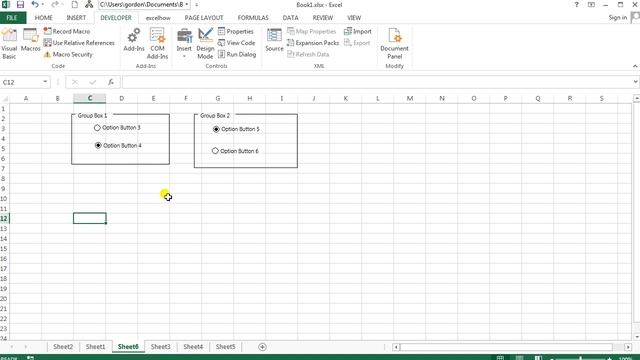This screenshot has height=360, width=640.
Task: Open the Visual Basic editor
Action: point(9,44)
